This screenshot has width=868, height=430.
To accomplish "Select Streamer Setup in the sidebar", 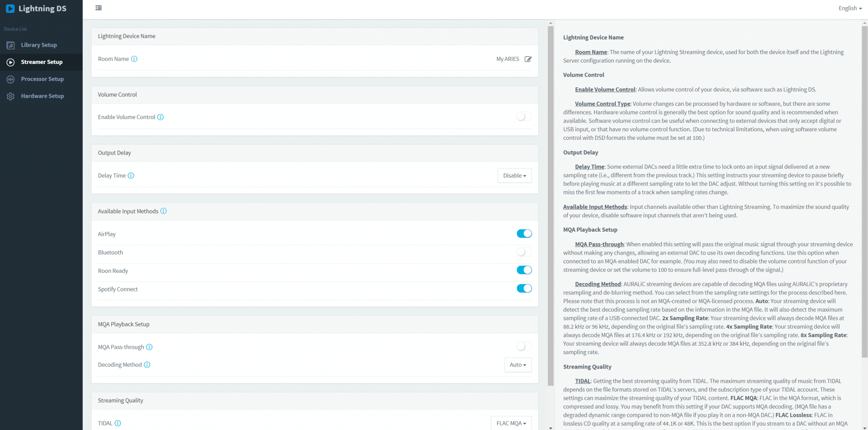I will 42,62.
